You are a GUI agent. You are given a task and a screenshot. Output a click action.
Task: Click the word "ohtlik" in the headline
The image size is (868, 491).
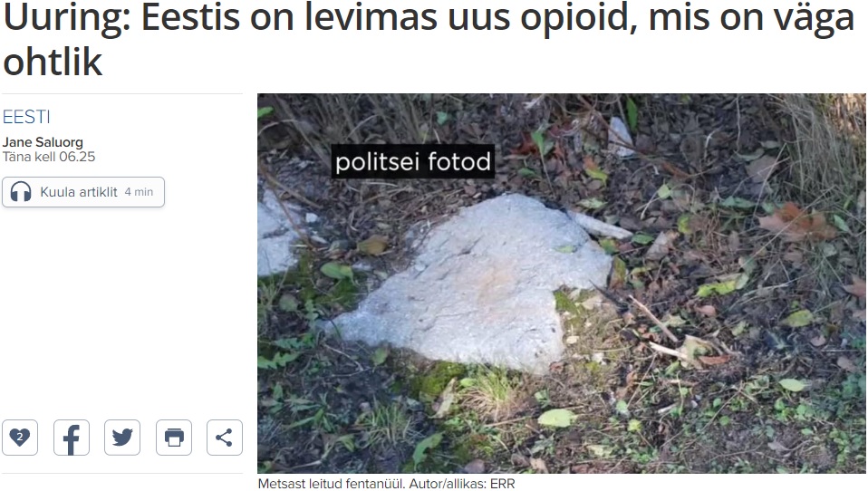53,62
